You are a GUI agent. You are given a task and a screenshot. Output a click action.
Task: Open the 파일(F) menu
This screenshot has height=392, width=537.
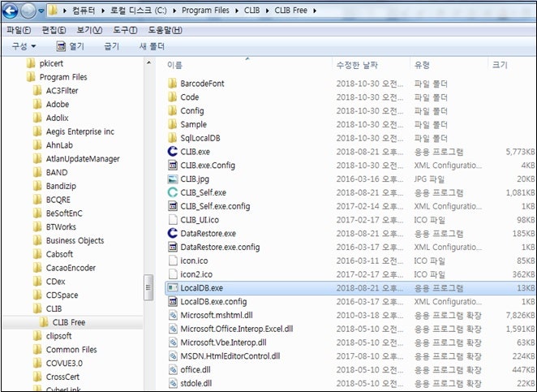click(19, 30)
